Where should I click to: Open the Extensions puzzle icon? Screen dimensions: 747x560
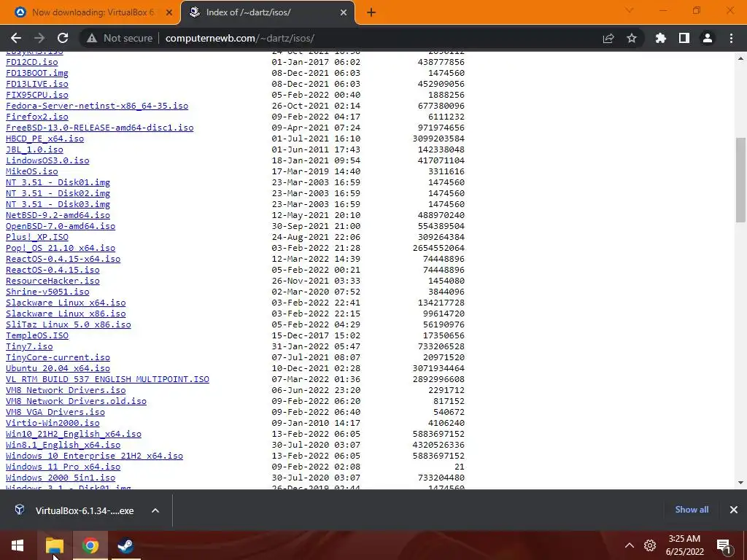coord(661,38)
